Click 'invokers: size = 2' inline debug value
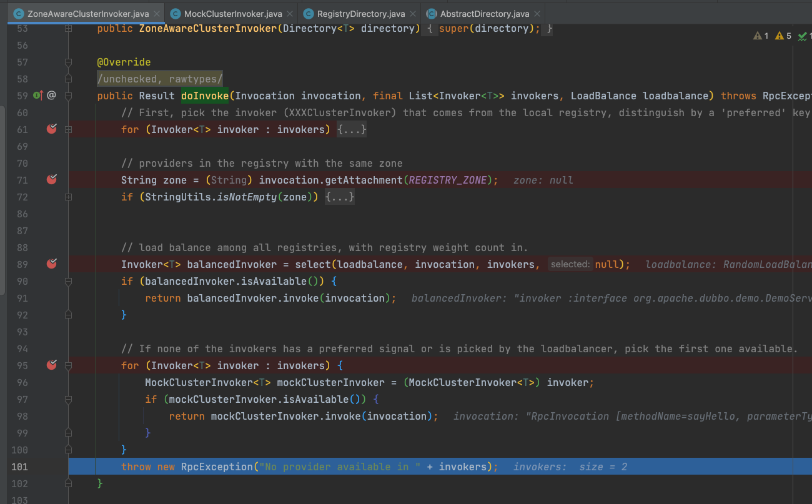The image size is (812, 504). pyautogui.click(x=570, y=467)
